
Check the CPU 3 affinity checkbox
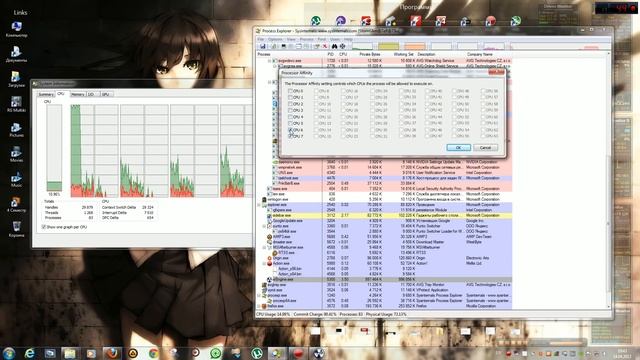point(290,110)
